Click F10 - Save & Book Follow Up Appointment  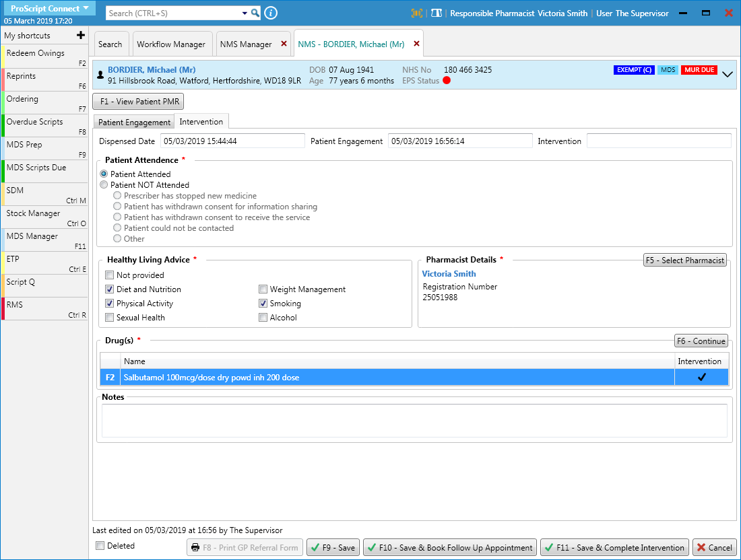click(450, 547)
